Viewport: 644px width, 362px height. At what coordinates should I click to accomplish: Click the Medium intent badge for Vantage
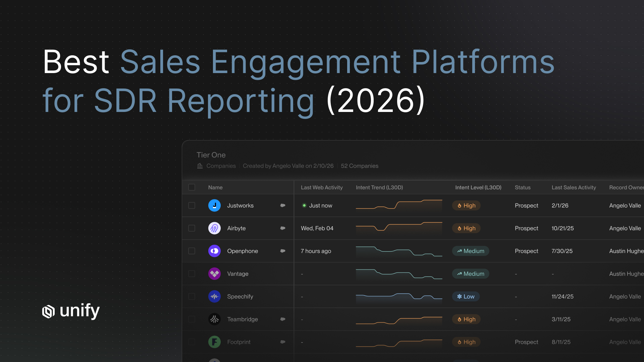pos(471,274)
